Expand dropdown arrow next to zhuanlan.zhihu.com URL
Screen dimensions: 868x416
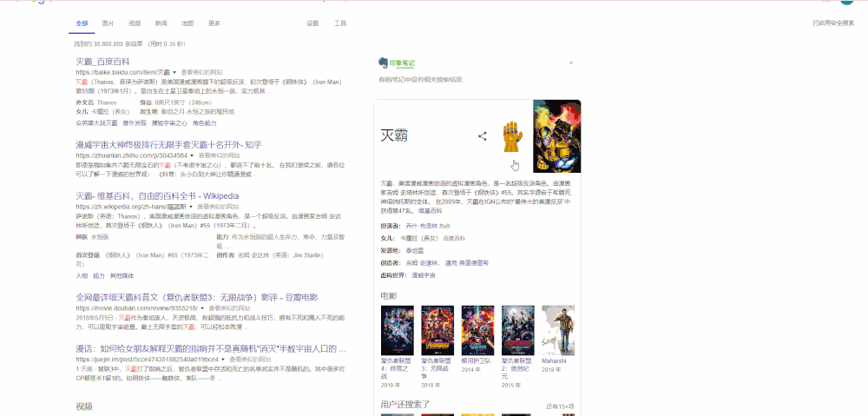click(192, 155)
